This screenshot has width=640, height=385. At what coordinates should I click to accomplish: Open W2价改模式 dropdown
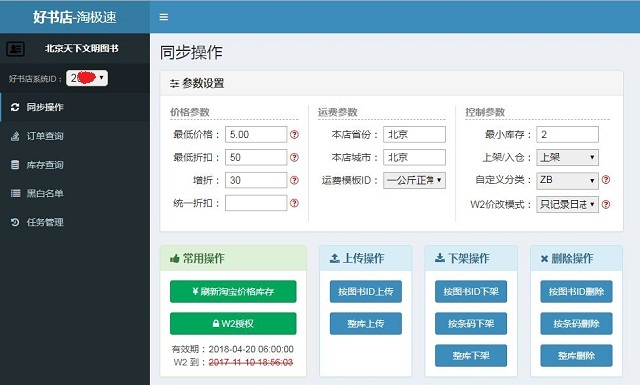[x=567, y=204]
